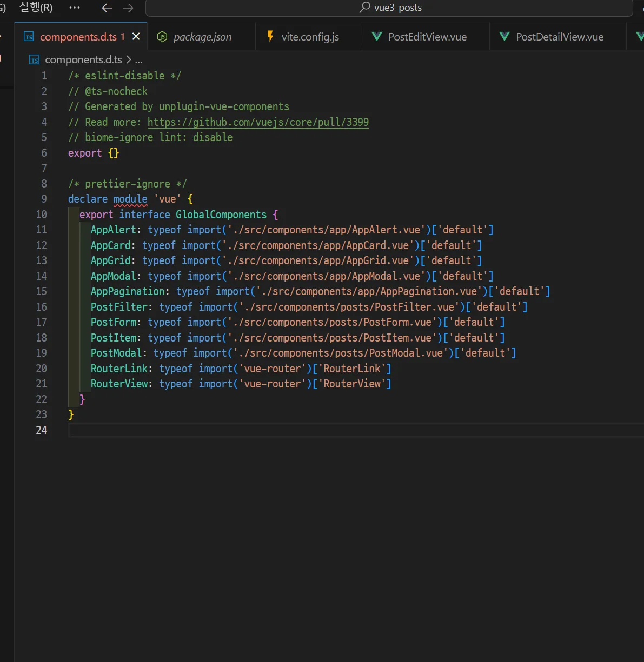Click the Vite bolt icon on vite.config.js tab
Screen dimensions: 644x662
[x=270, y=36]
